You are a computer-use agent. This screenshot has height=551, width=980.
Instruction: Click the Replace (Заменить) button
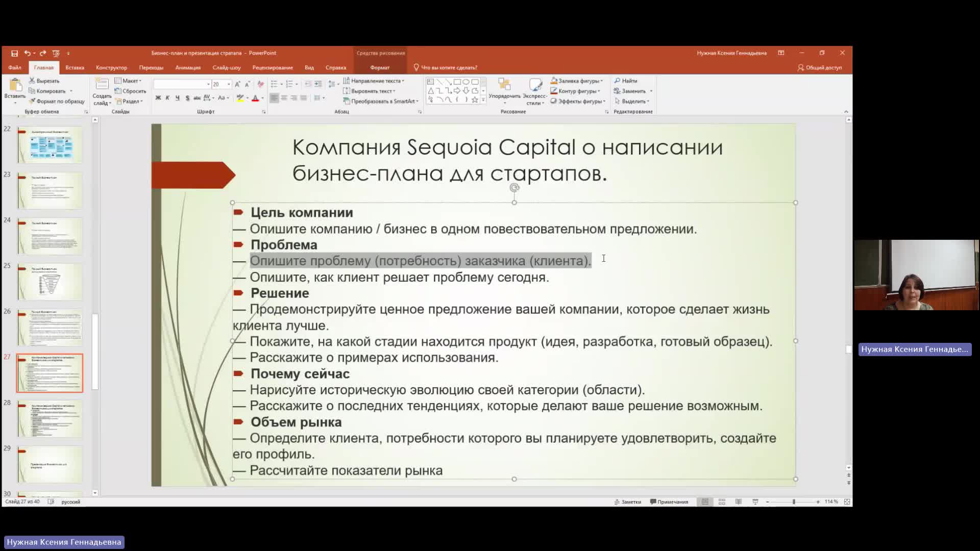(x=630, y=91)
